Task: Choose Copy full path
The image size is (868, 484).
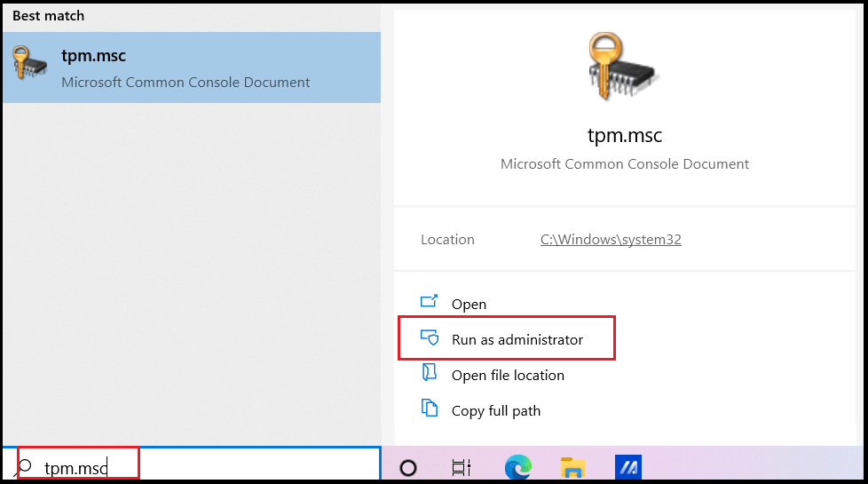Action: [x=496, y=411]
